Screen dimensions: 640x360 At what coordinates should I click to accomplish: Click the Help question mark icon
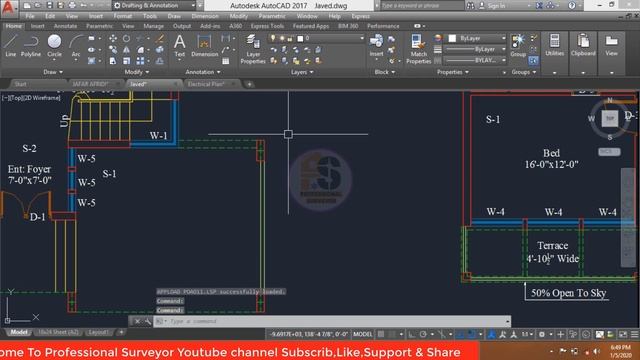pyautogui.click(x=572, y=5)
